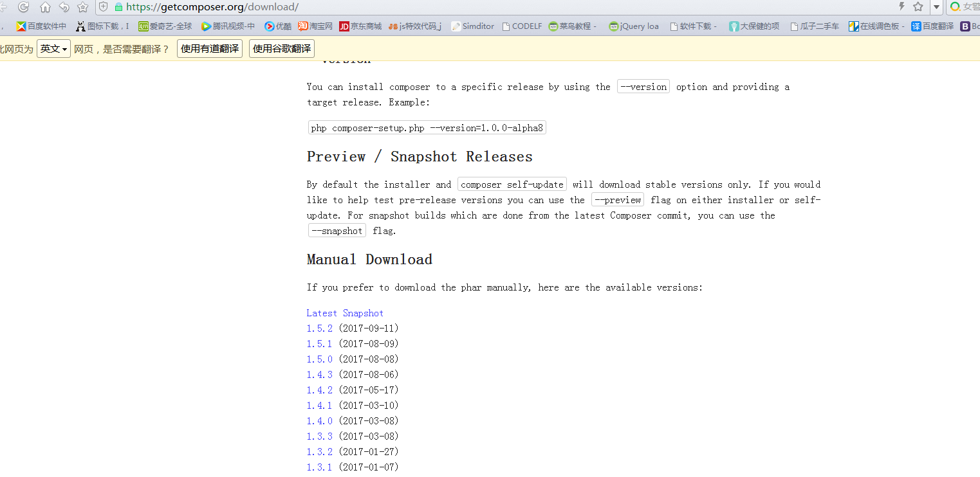Screen dimensions: 980x477
Task: Open the js特效代码 bookmark
Action: 415,26
